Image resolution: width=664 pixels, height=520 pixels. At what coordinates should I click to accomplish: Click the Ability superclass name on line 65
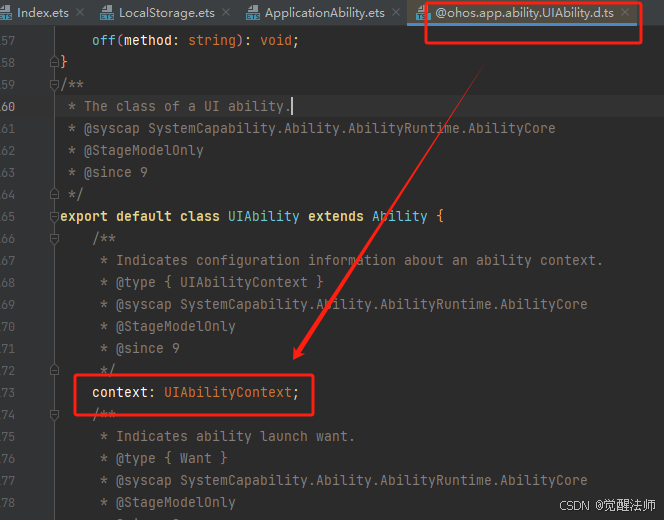(399, 216)
